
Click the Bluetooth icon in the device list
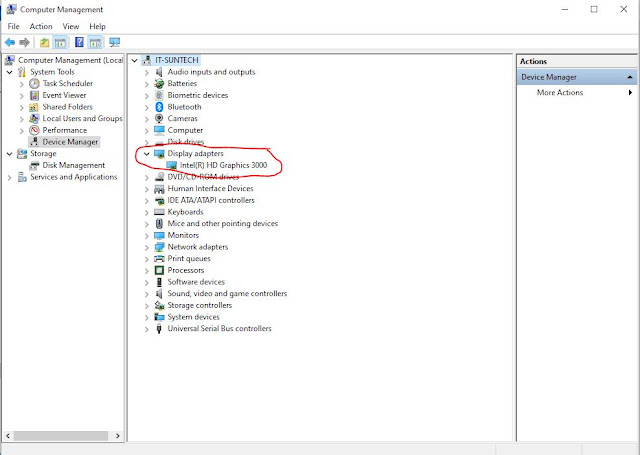click(x=159, y=107)
